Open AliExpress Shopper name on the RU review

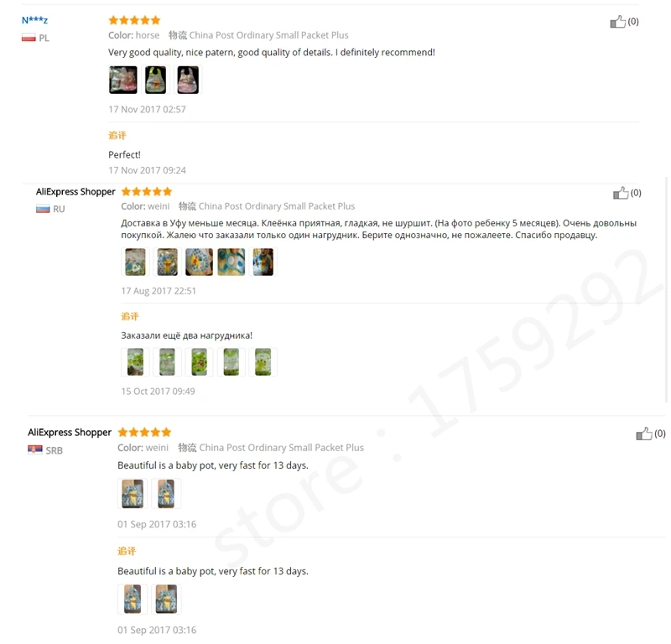pos(75,192)
